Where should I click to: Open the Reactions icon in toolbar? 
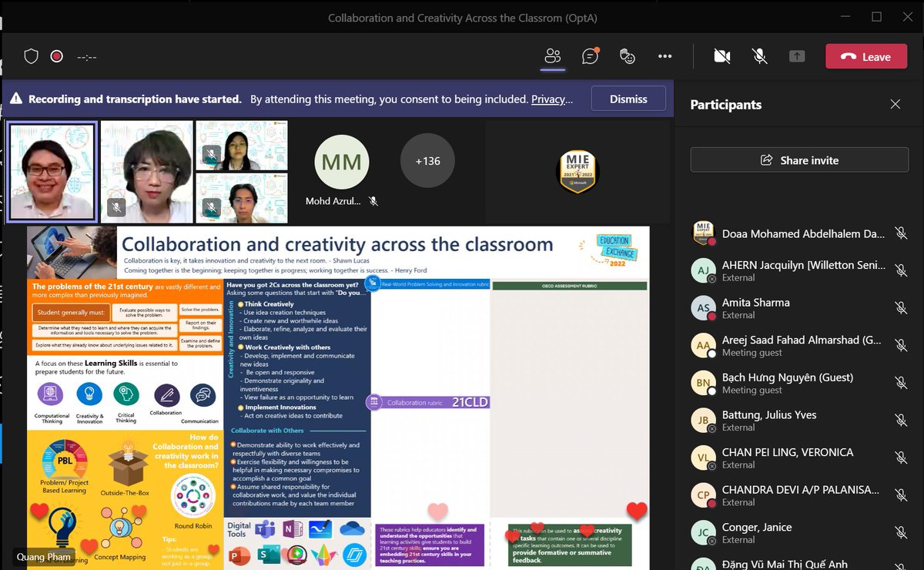[628, 56]
